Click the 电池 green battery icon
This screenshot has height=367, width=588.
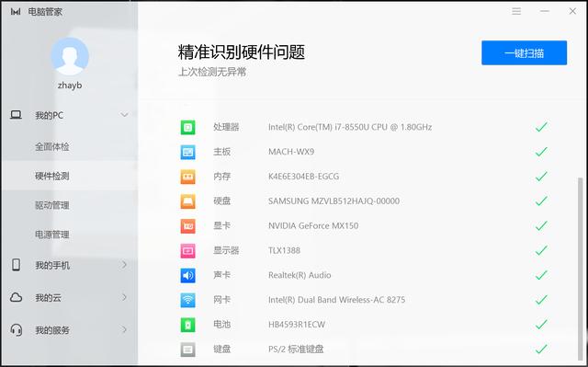pyautogui.click(x=187, y=325)
